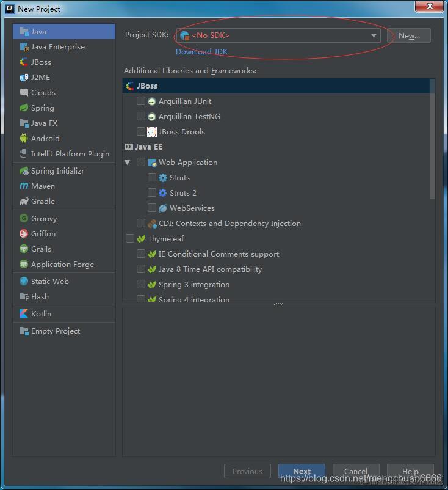The height and width of the screenshot is (490, 448).
Task: Select the JBoss group header in frameworks list
Action: click(276, 86)
